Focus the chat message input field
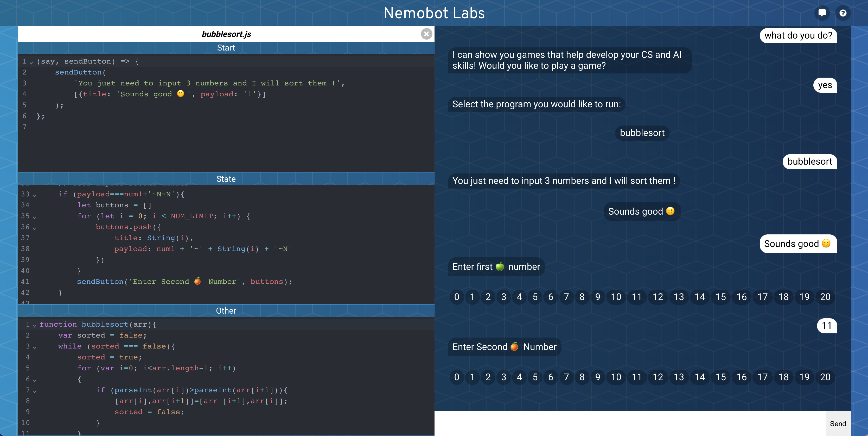This screenshot has width=868, height=436. point(630,423)
